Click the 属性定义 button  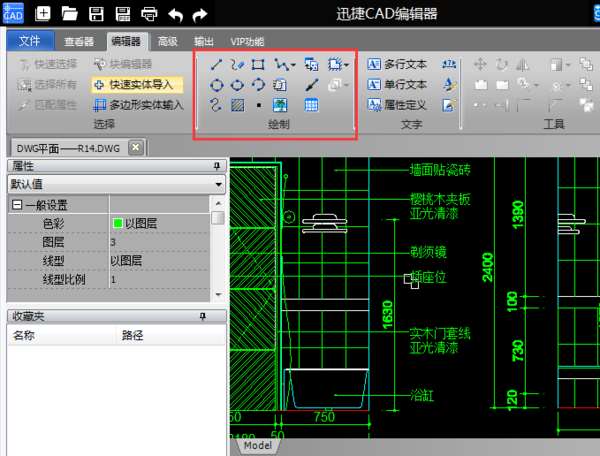point(397,104)
